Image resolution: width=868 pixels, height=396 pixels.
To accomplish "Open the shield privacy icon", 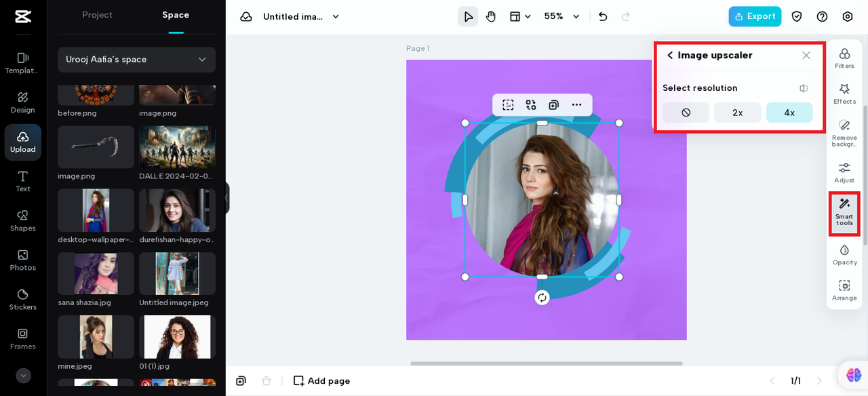I will tap(797, 16).
